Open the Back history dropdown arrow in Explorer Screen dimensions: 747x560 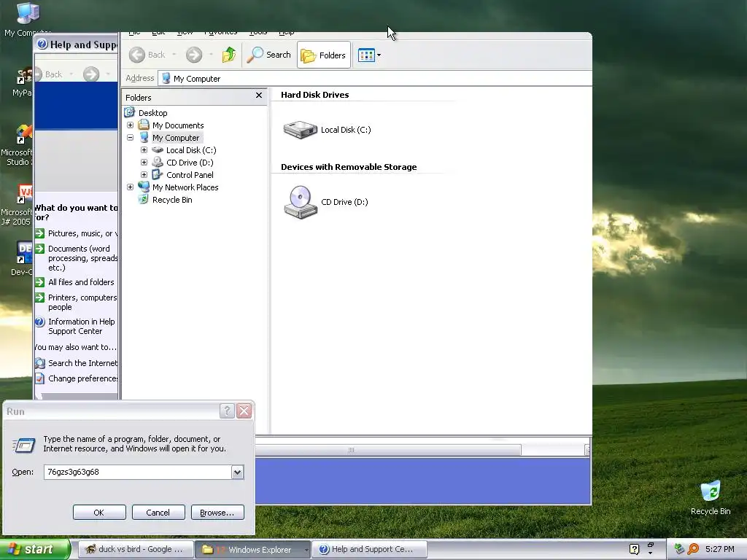coord(174,55)
